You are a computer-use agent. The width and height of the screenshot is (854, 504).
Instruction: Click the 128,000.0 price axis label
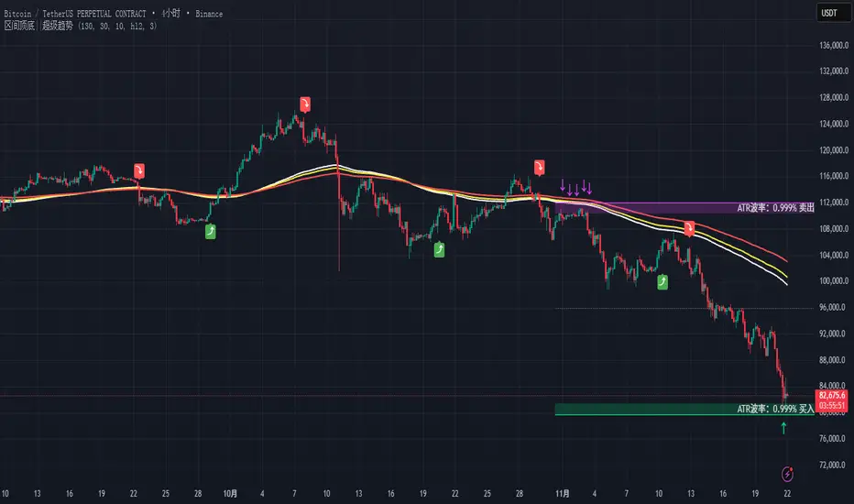[834, 97]
